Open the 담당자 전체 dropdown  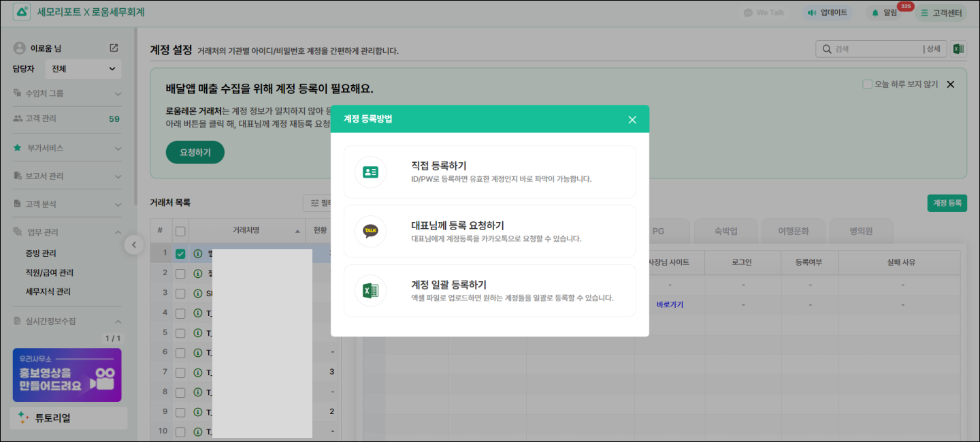click(x=83, y=69)
